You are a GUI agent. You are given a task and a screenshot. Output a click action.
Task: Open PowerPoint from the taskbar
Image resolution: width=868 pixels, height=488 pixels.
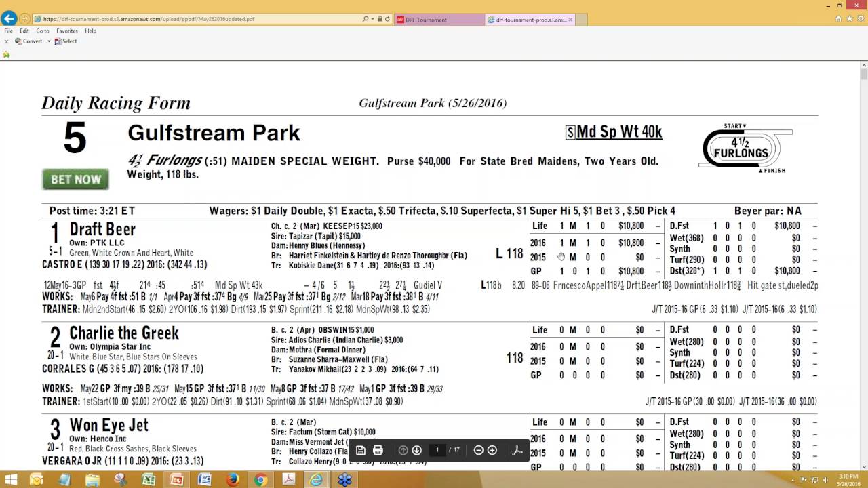[x=176, y=480]
